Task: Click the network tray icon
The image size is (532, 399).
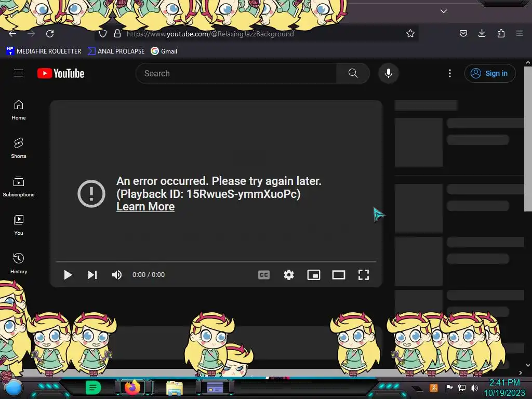Action: [462, 388]
